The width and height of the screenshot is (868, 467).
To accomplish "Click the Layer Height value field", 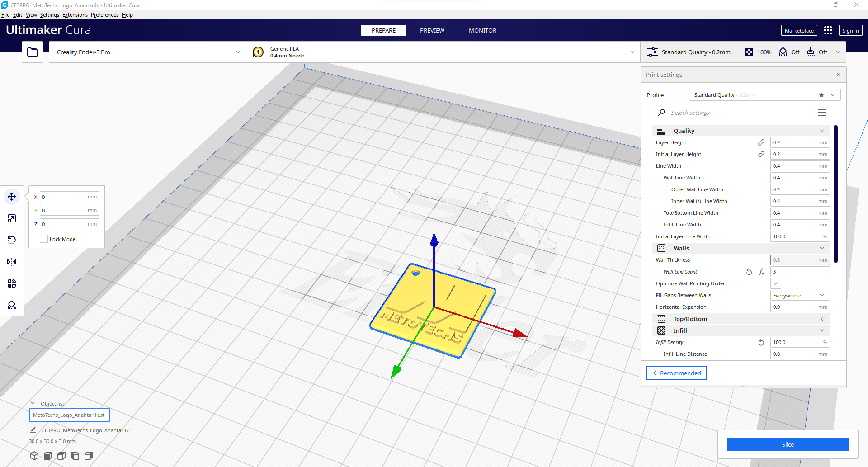I will coord(800,142).
